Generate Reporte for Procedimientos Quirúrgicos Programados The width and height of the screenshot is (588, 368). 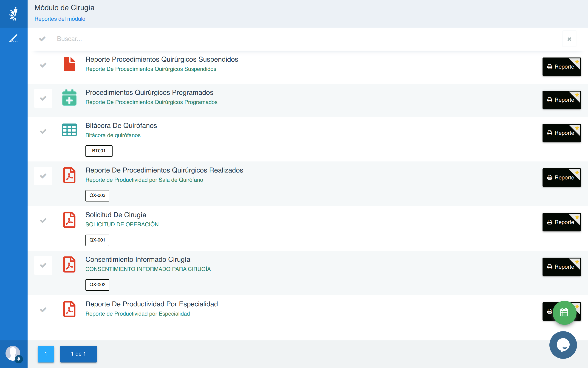562,100
